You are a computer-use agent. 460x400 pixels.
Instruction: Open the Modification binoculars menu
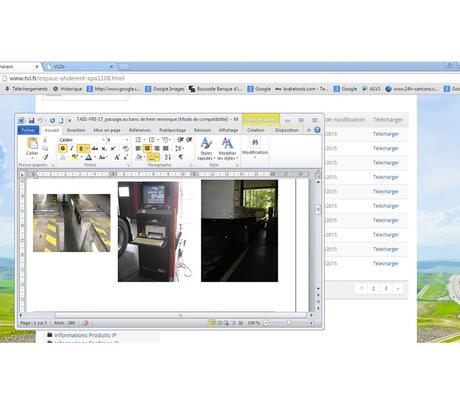(255, 147)
